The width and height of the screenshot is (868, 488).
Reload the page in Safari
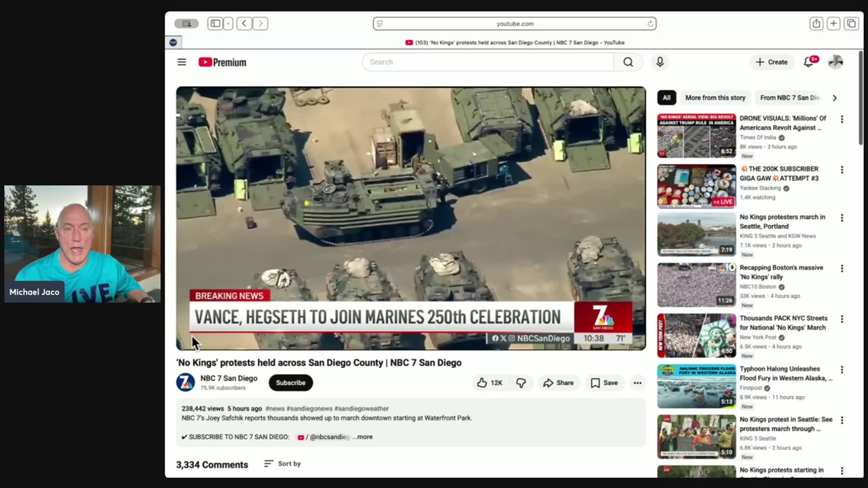coord(650,24)
